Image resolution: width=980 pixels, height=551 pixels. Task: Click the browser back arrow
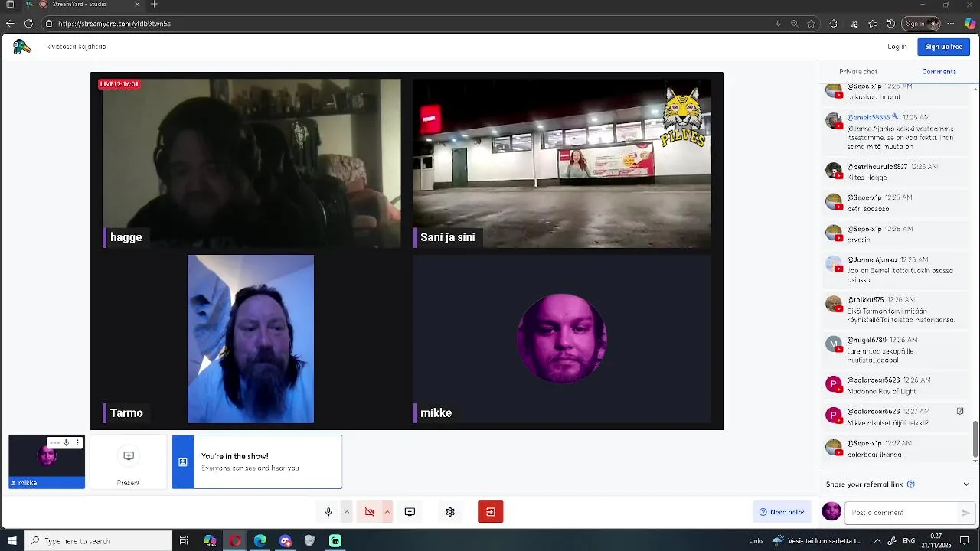point(10,24)
